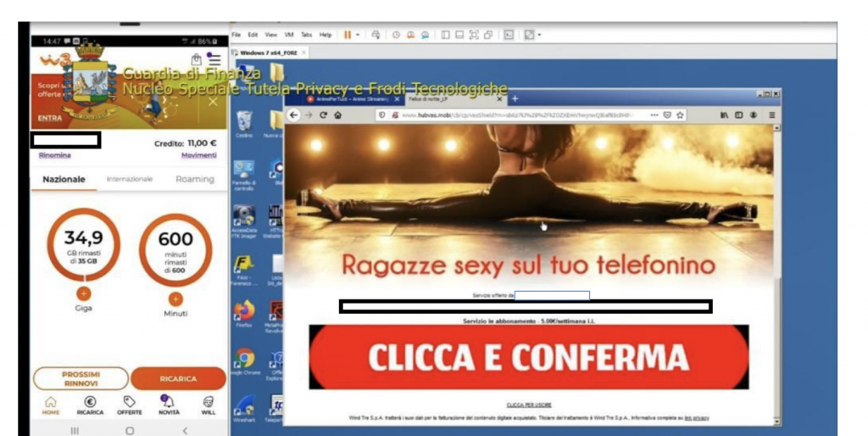Viewport: 868px width, 436px height.
Task: Click the VM pause button in toolbar
Action: pos(348,35)
